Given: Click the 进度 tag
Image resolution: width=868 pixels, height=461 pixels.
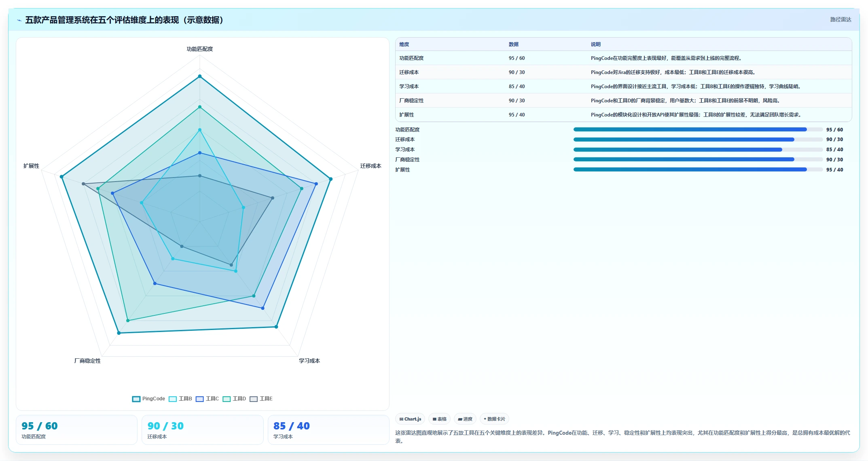Looking at the screenshot, I should 465,419.
